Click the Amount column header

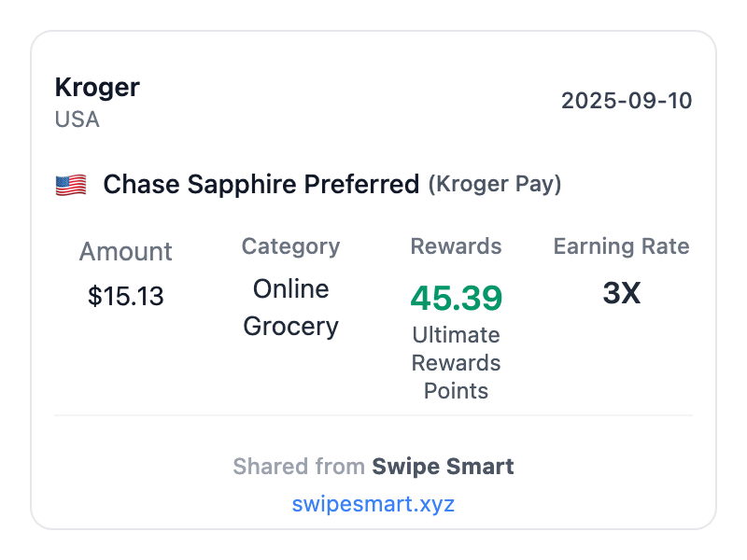[125, 251]
